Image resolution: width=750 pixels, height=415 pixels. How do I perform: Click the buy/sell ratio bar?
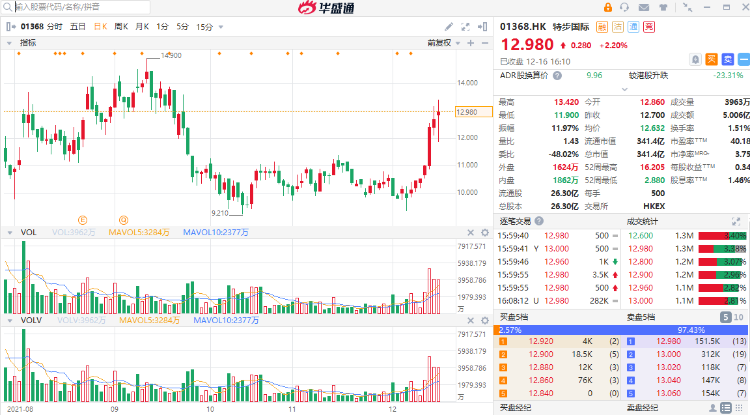(622, 330)
